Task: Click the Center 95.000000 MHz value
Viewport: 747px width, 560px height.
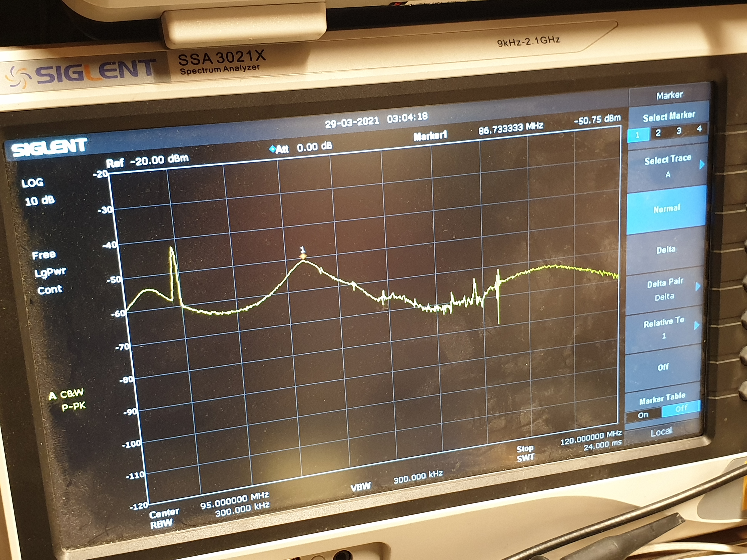Action: (234, 500)
